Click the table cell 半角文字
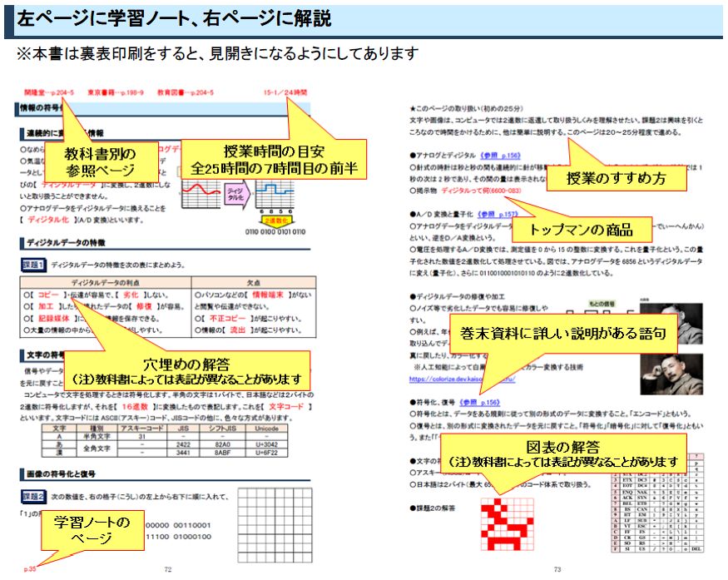 click(97, 437)
